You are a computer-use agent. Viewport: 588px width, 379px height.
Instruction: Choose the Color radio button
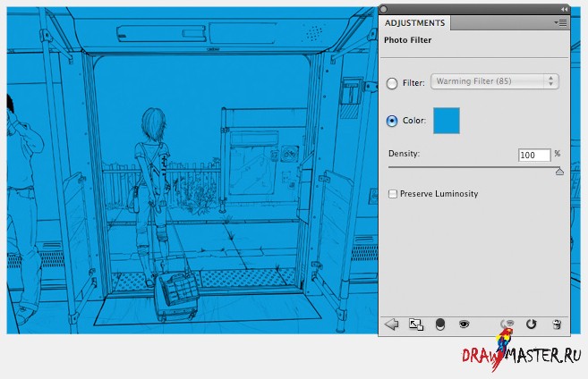(392, 121)
